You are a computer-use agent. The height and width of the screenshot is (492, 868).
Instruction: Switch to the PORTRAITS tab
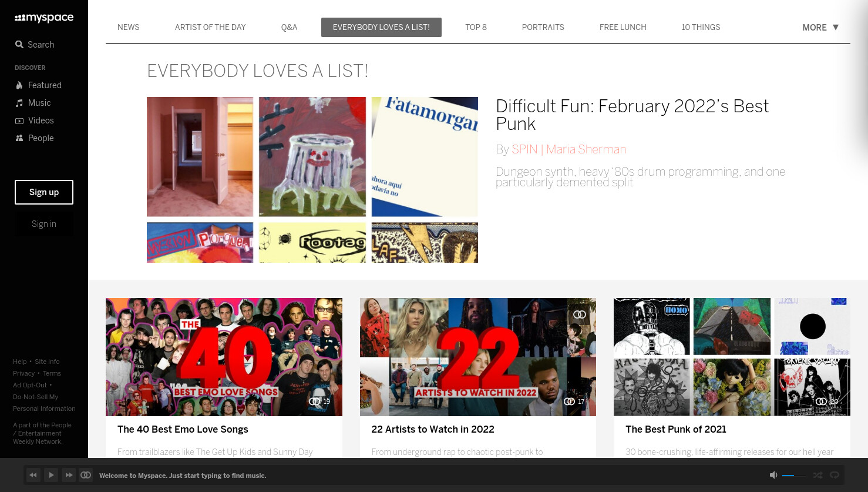[543, 27]
